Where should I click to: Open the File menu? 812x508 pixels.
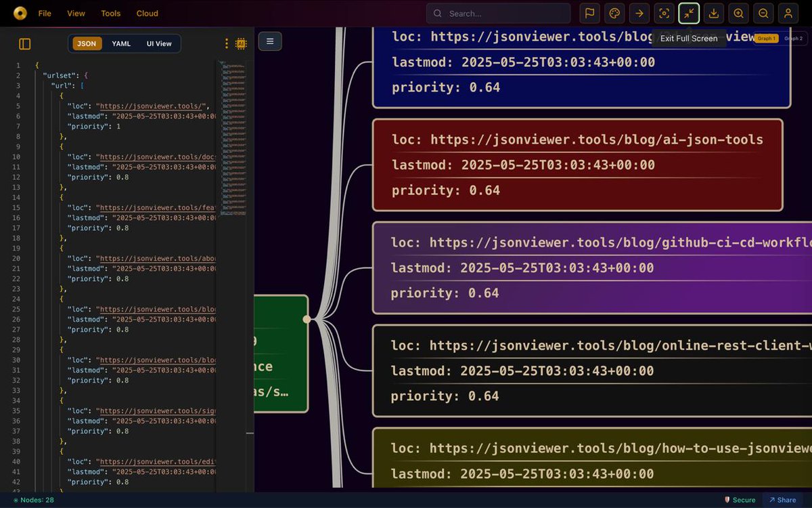(x=45, y=13)
